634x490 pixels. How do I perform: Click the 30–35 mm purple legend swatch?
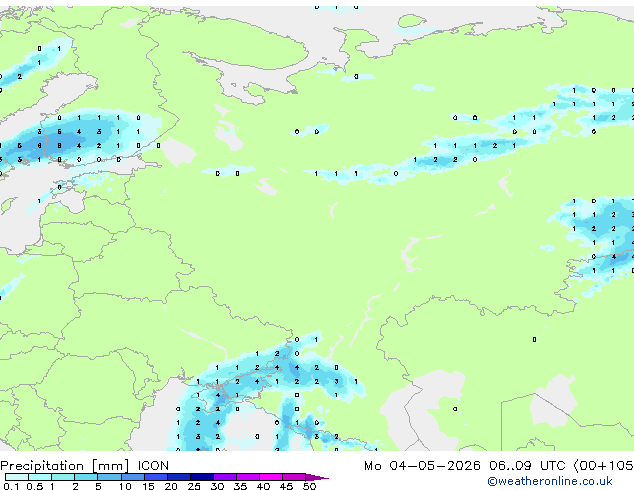point(225,477)
